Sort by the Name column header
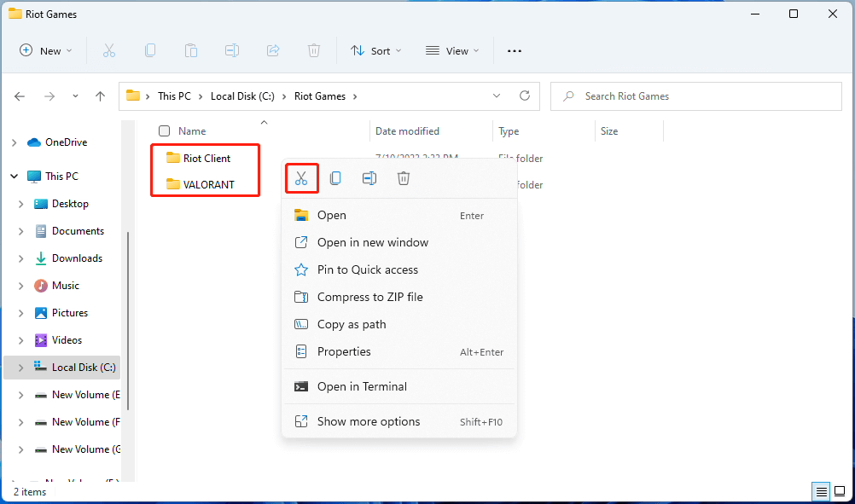The image size is (855, 504). click(192, 130)
